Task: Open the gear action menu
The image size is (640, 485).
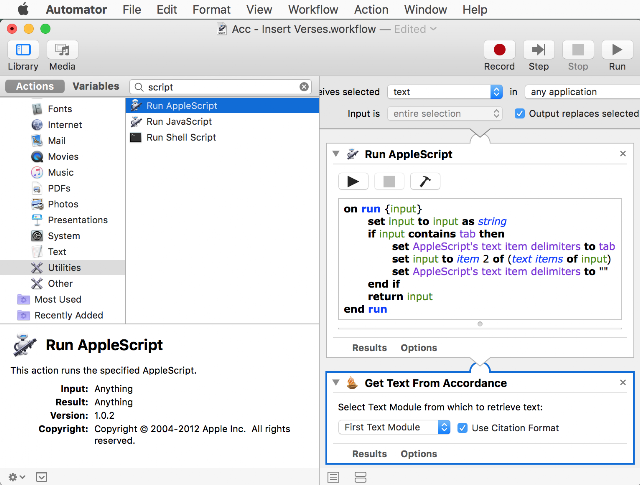Action: click(17, 477)
